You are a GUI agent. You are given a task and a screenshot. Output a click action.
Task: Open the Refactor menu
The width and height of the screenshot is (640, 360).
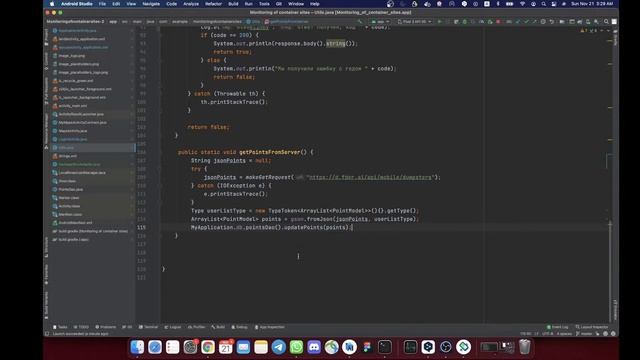(213, 4)
